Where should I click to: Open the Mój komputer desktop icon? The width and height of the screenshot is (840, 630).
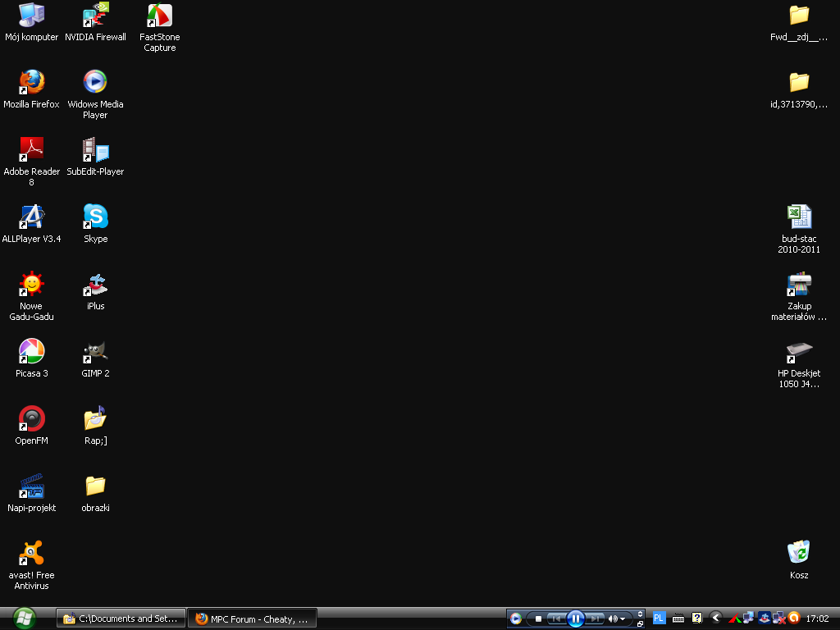coord(32,22)
